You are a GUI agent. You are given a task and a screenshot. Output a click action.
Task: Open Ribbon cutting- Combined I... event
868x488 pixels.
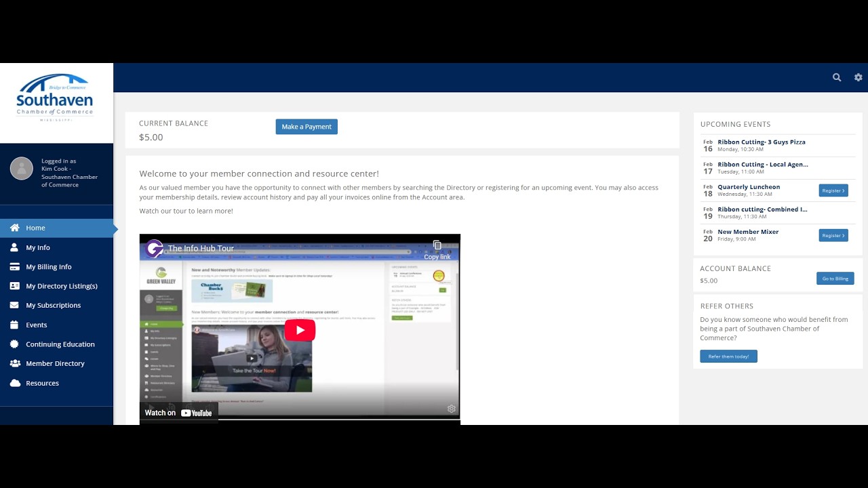point(762,209)
